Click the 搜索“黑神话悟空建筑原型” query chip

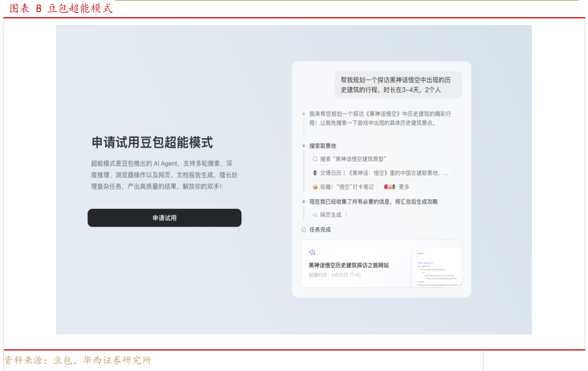349,159
